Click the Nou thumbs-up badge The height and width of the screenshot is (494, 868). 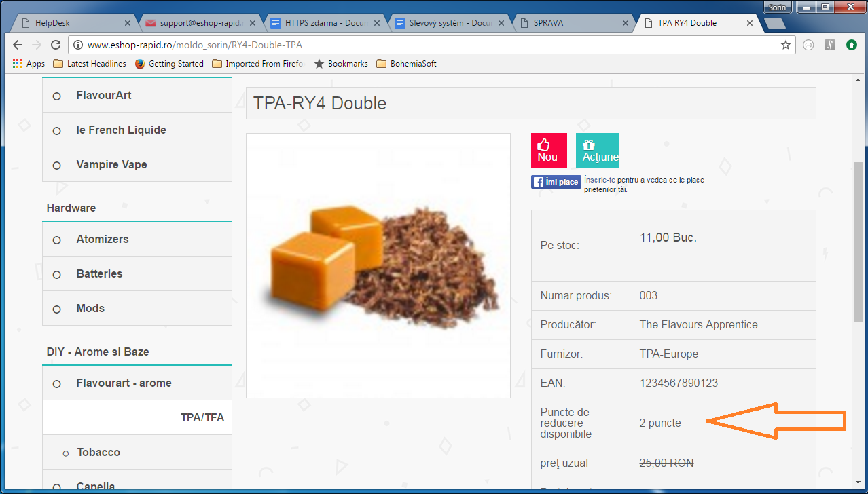[x=549, y=151]
